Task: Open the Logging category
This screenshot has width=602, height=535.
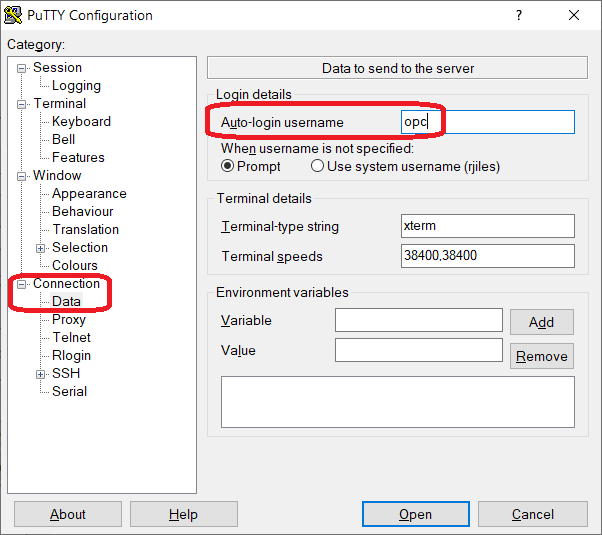Action: click(x=76, y=86)
